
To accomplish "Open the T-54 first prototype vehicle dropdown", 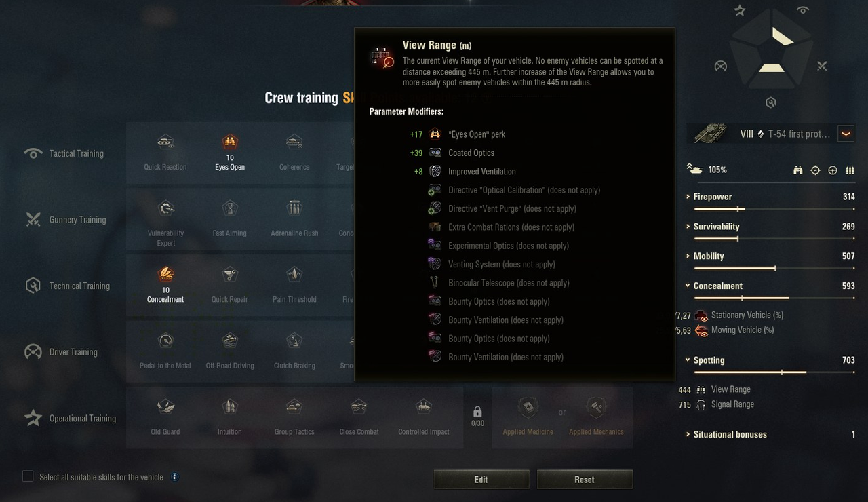I will tap(846, 134).
